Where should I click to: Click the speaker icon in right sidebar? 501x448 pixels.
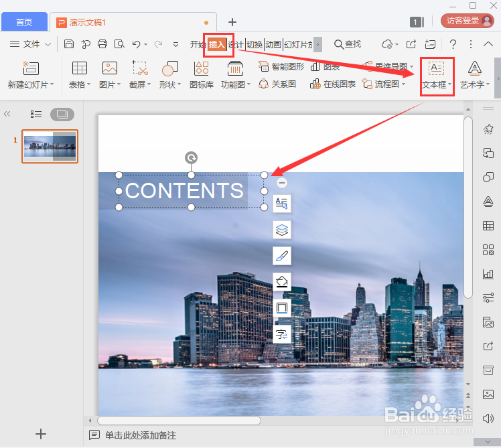(488, 419)
